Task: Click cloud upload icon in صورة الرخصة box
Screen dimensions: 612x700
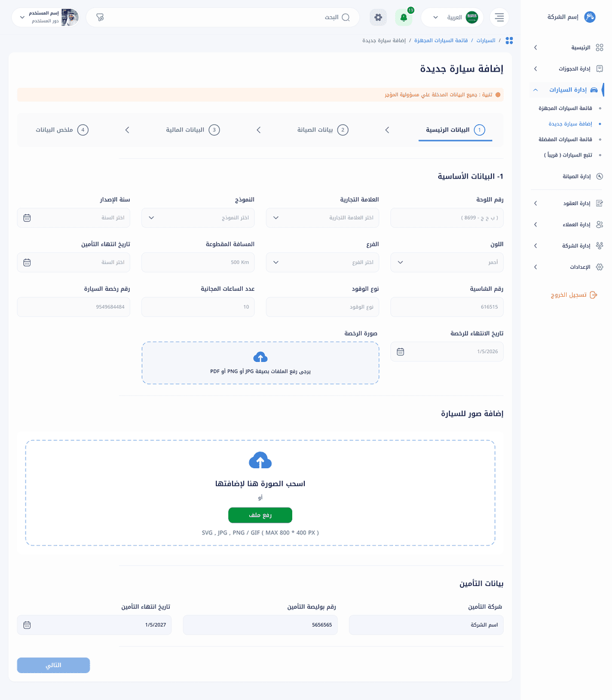Action: click(261, 357)
